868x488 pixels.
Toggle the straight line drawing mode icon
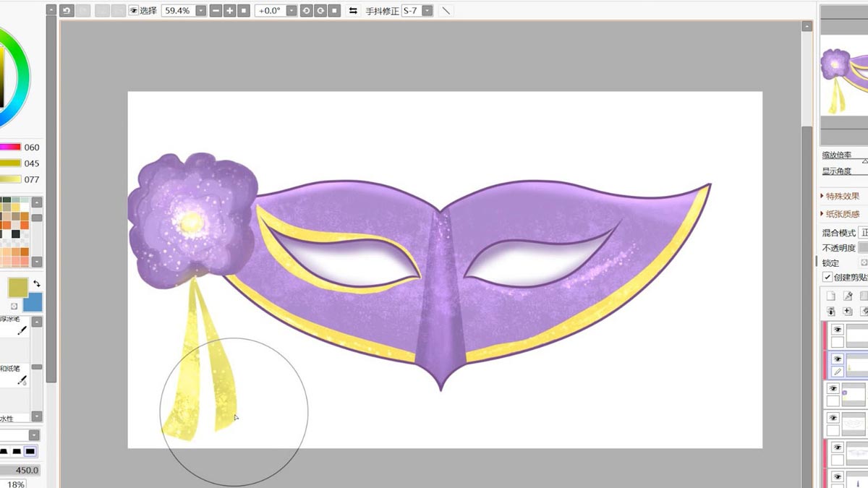(446, 11)
